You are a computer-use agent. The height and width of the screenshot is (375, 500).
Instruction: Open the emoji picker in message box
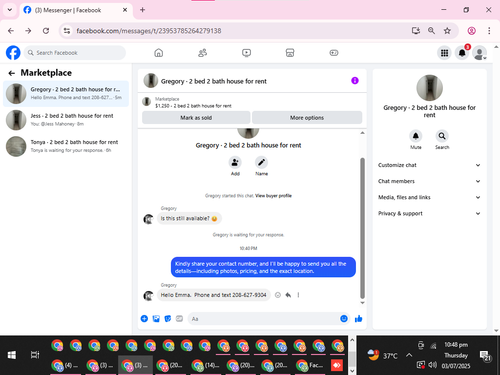pos(344,319)
